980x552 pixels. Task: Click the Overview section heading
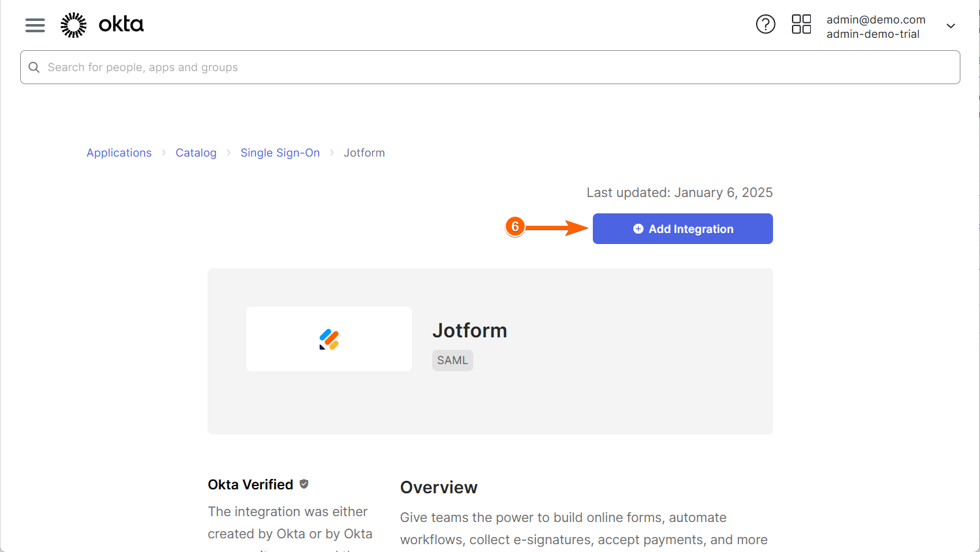(x=439, y=487)
